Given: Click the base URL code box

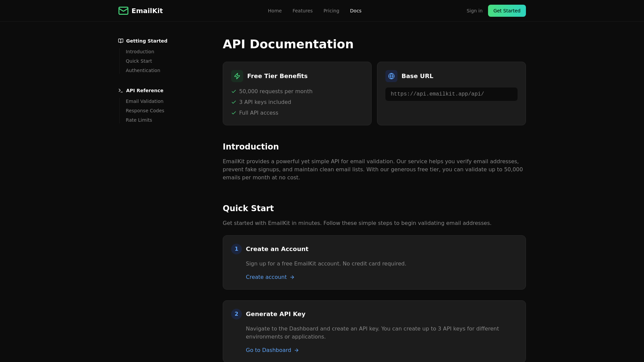Looking at the screenshot, I should [x=451, y=94].
